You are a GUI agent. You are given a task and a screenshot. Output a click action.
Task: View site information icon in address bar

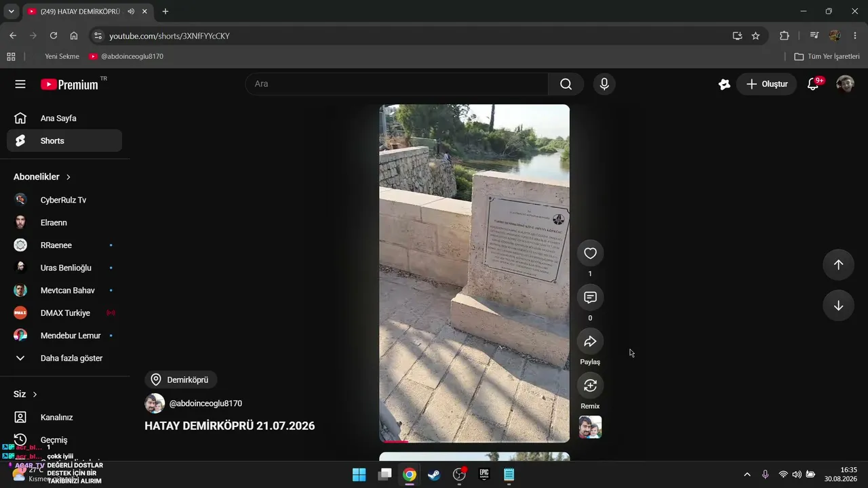point(98,36)
